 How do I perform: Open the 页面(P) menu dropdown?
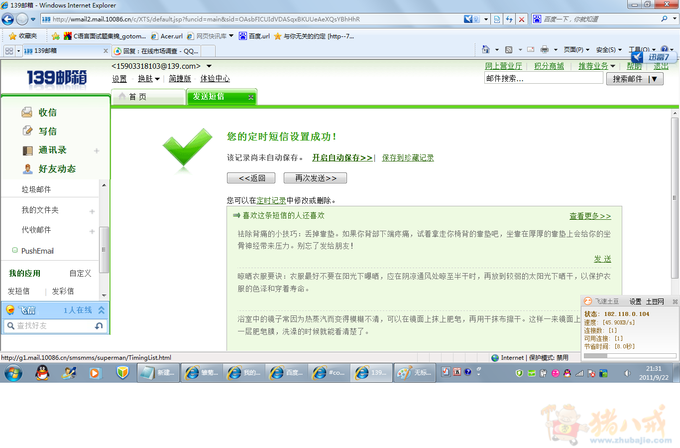coord(576,50)
